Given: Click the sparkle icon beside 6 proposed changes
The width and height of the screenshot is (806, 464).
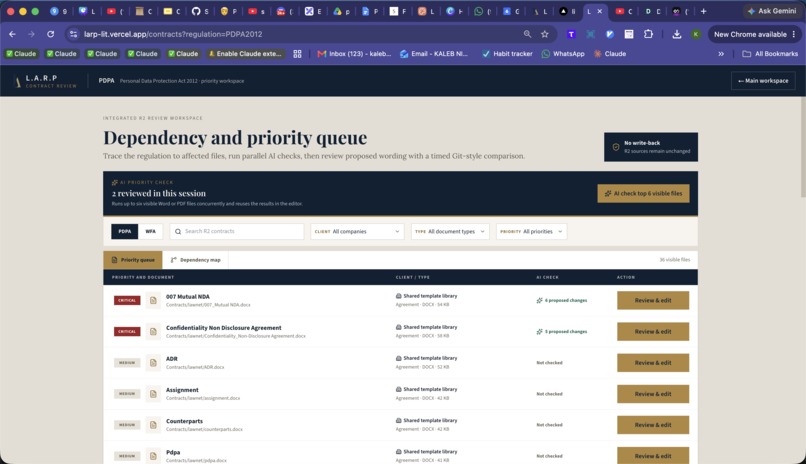Looking at the screenshot, I should [539, 300].
